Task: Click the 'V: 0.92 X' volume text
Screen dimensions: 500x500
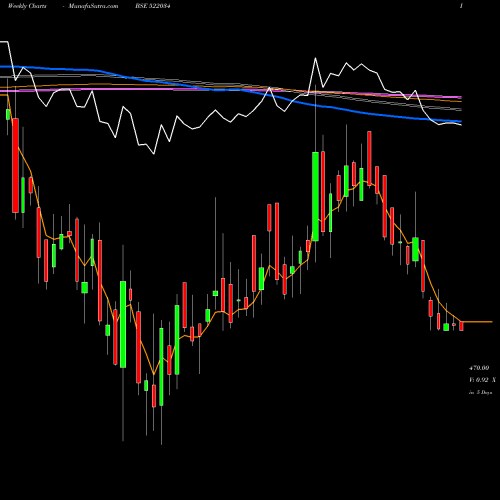Action: [482, 380]
